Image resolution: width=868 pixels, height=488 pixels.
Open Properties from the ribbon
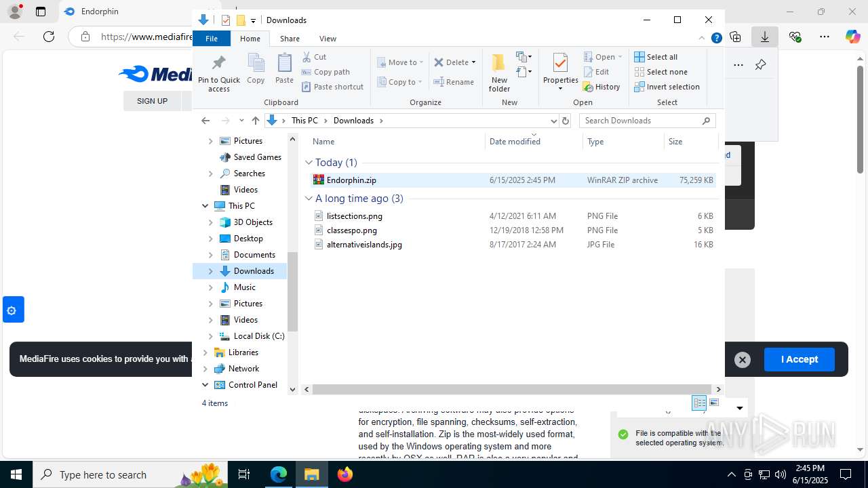click(560, 73)
